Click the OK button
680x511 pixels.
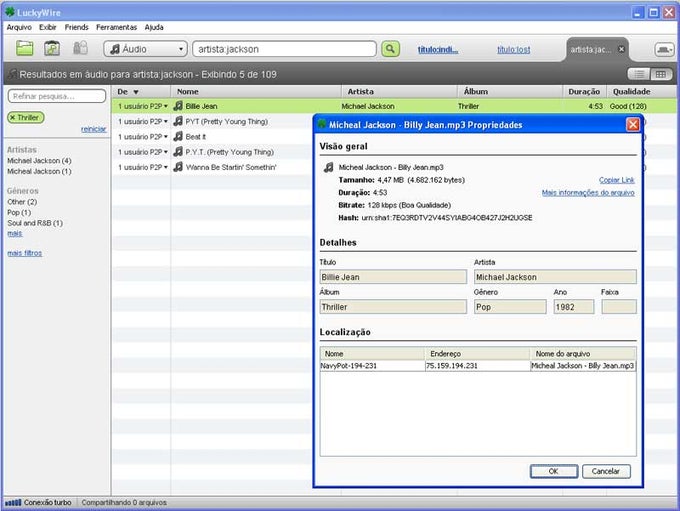(x=554, y=471)
